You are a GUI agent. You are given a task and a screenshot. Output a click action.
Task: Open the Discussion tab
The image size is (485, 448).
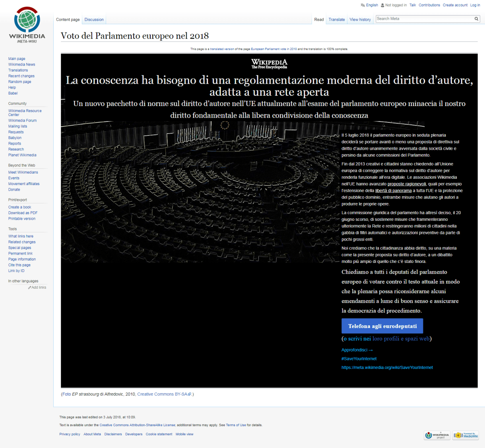click(x=94, y=19)
